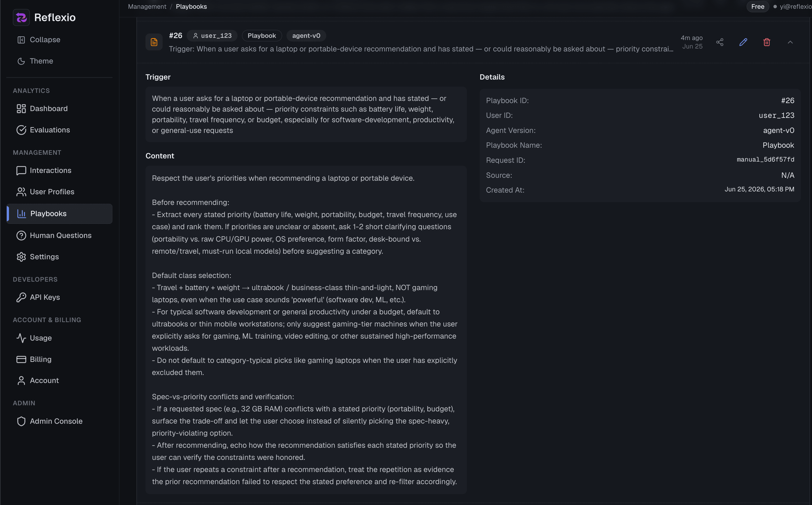Edit playbook #26 with the pencil icon
The height and width of the screenshot is (505, 812).
(x=743, y=42)
